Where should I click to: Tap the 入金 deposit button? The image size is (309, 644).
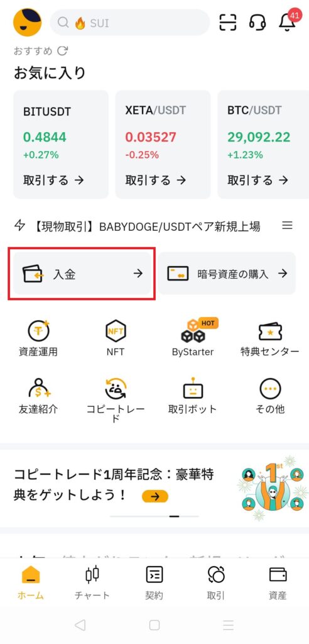(82, 274)
